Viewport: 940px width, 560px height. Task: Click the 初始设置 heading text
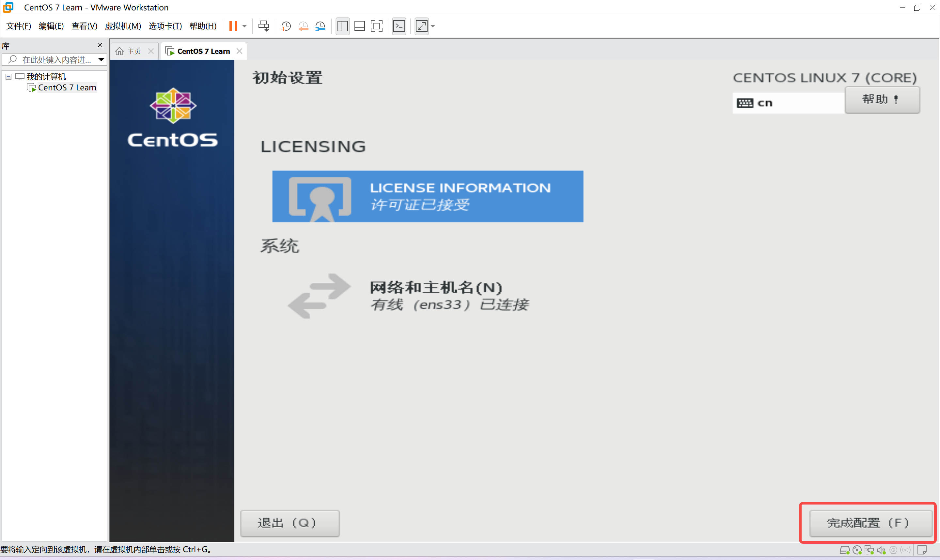(x=287, y=78)
